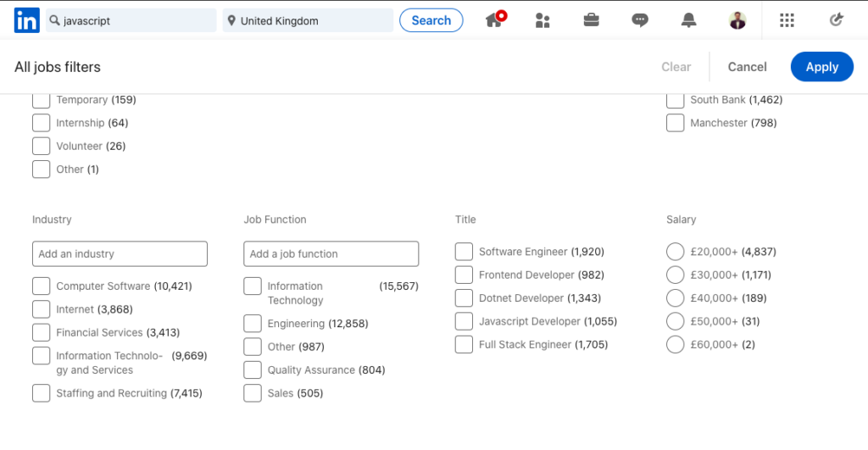Click the United Kingdom location box
Image resolution: width=868 pixels, height=450 pixels.
click(x=308, y=20)
